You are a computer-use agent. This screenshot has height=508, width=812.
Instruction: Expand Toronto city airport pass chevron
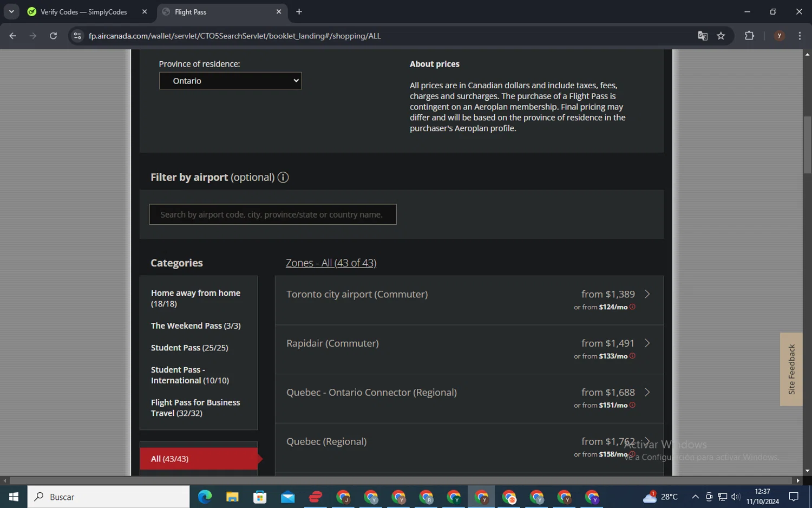647,294
